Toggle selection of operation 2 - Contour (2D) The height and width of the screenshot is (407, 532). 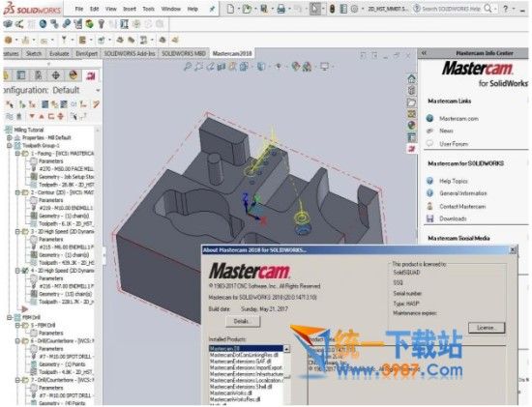(25, 192)
